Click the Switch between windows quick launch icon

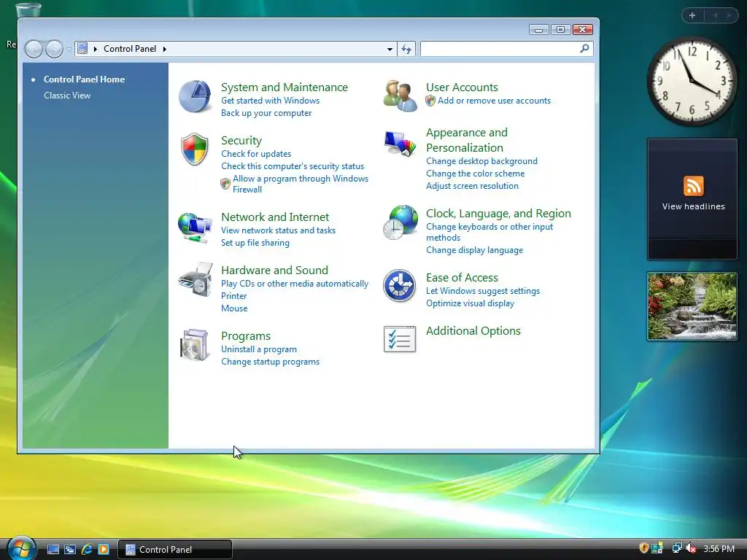point(70,550)
